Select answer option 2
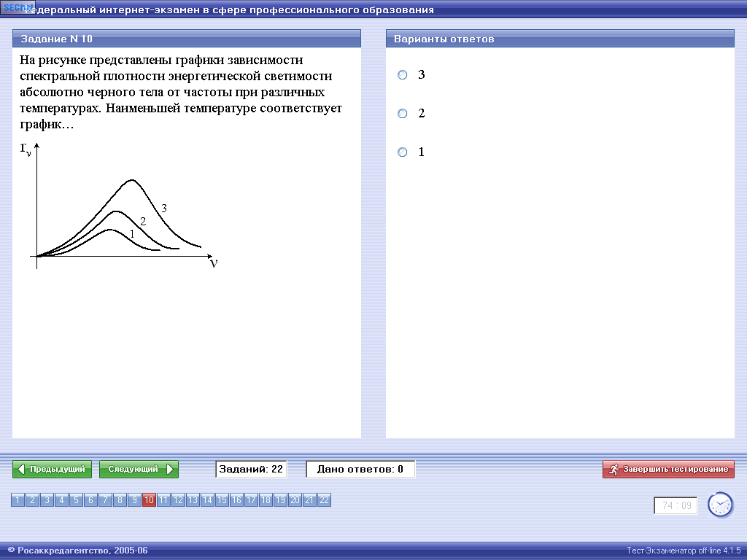Viewport: 747px width, 560px height. (x=403, y=113)
